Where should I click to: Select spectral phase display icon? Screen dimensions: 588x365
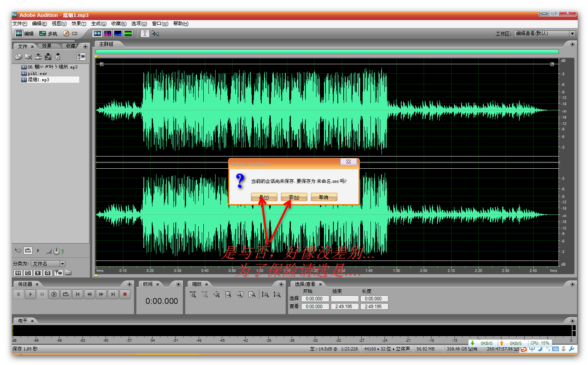tap(128, 34)
